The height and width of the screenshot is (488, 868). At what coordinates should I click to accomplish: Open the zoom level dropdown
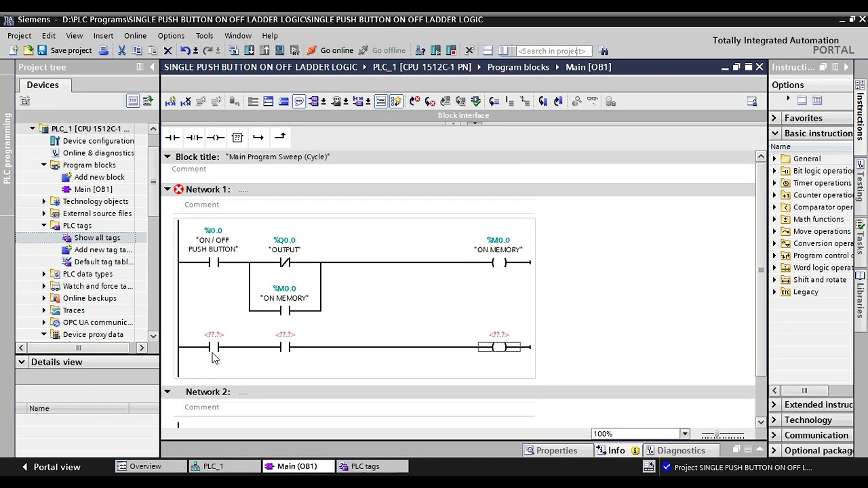click(684, 434)
